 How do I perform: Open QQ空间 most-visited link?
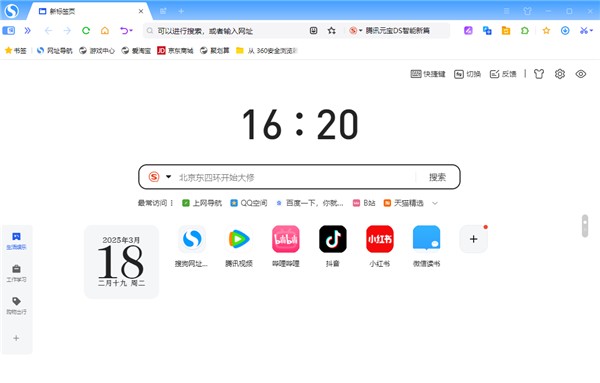coord(248,203)
